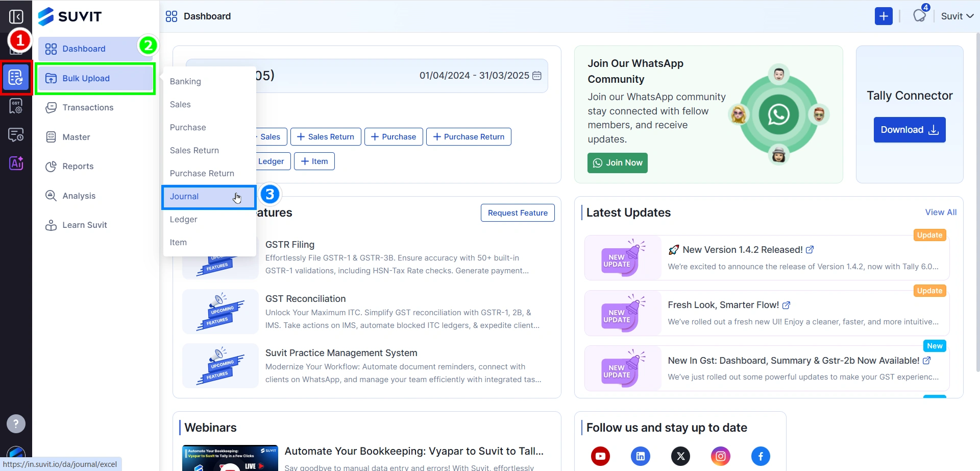Open the GSTR Filing upcoming feature

289,245
